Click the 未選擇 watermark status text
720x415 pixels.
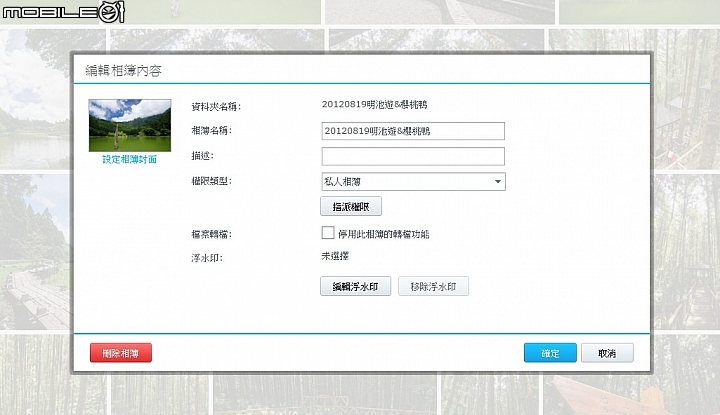tap(335, 256)
